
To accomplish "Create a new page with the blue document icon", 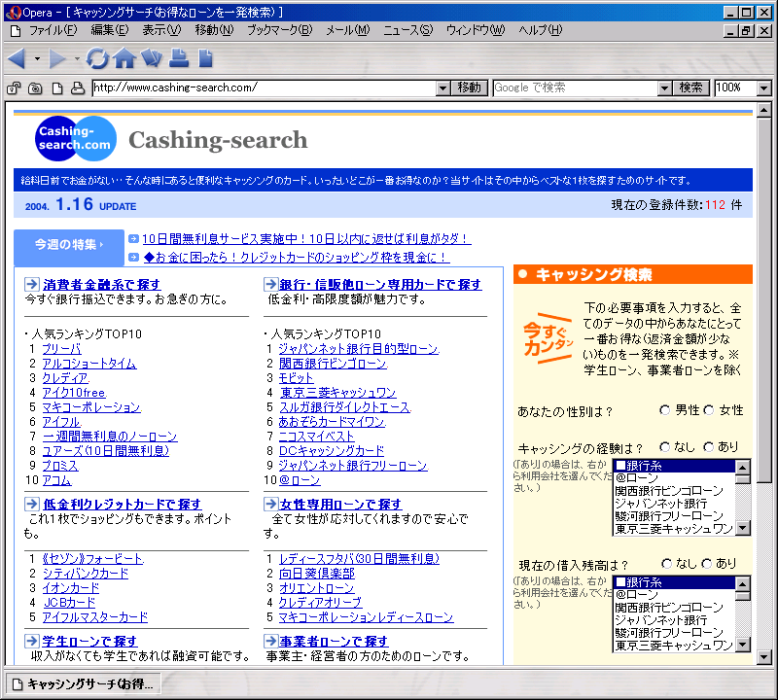I will tap(205, 58).
